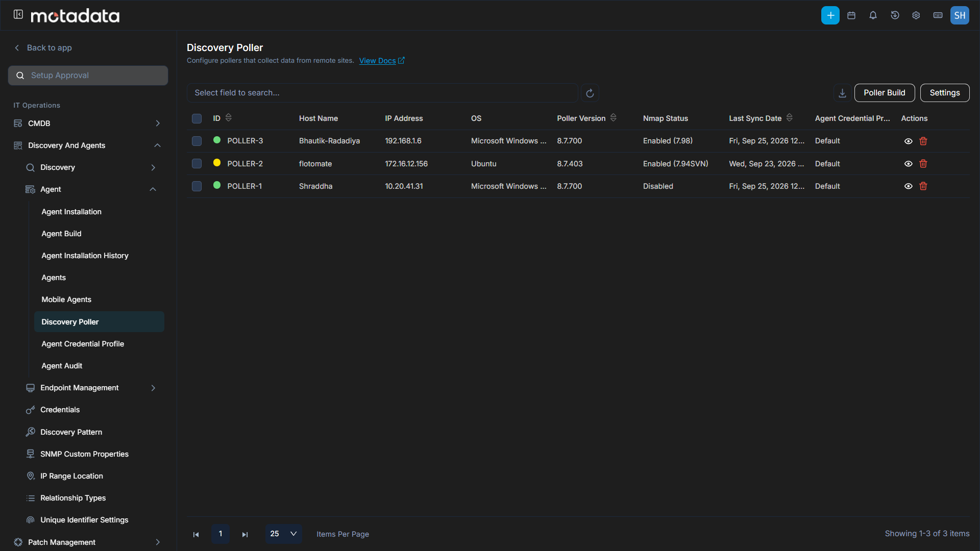Delete the POLLER-3 row
980x551 pixels.
coord(923,141)
